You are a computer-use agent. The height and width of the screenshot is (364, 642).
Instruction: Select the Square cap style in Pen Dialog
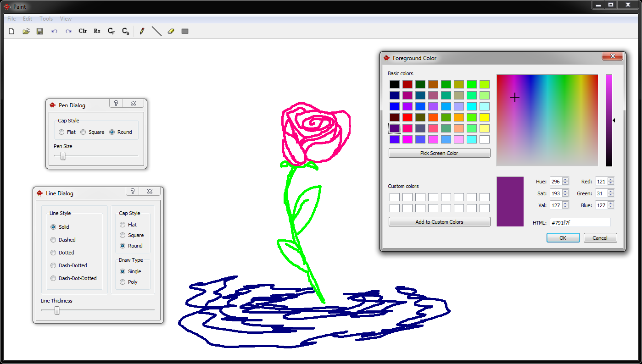(x=83, y=132)
